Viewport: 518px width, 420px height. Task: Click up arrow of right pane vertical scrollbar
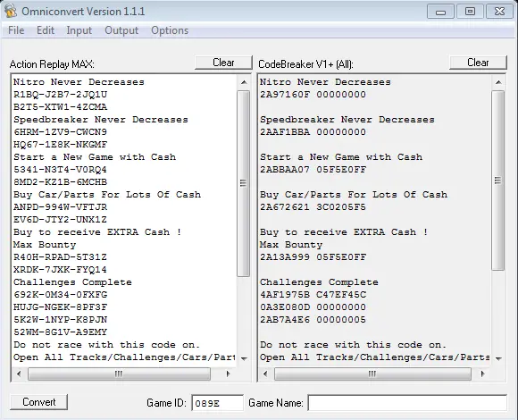point(498,82)
